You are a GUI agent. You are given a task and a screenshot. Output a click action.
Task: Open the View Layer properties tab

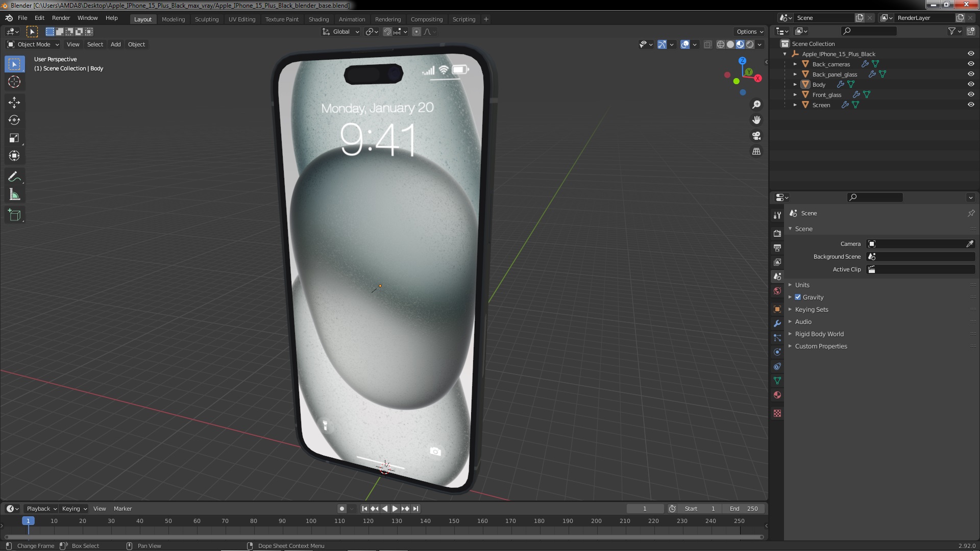(x=777, y=262)
